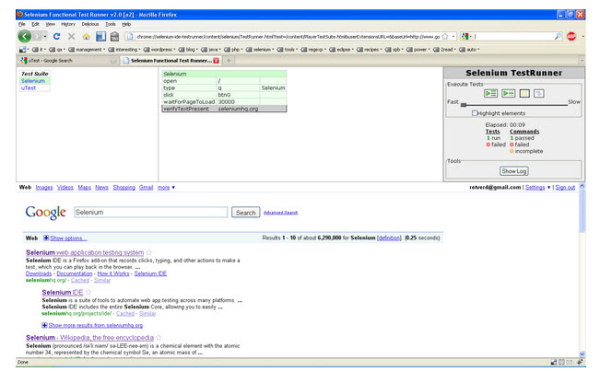This screenshot has width=600, height=371.
Task: Star the Selenium IDE search result
Action: (x=88, y=292)
